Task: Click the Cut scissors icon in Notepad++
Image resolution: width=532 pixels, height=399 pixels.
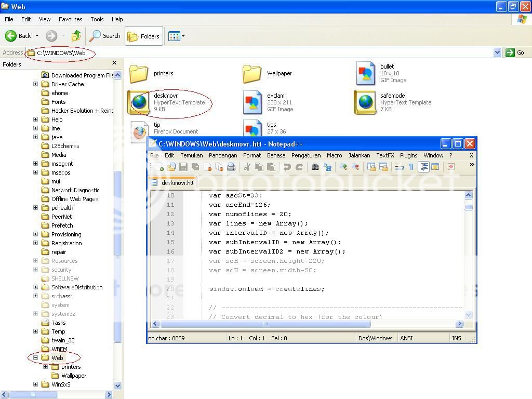Action: pos(247,167)
